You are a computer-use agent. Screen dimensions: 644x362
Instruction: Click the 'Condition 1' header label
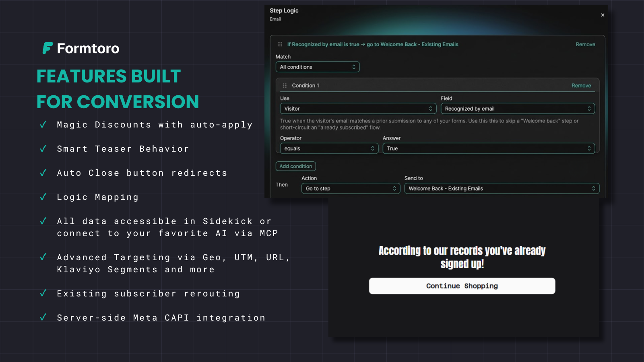pos(305,86)
